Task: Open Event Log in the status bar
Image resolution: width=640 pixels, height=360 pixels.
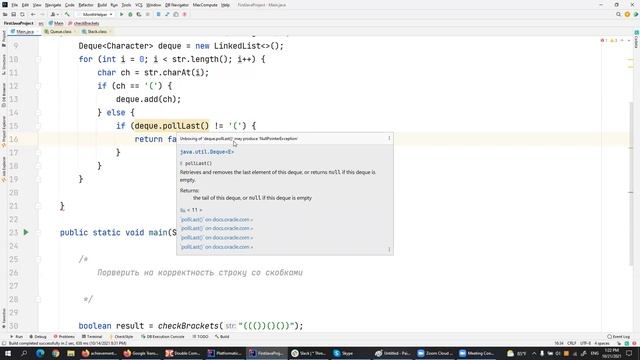Action: coord(619,337)
